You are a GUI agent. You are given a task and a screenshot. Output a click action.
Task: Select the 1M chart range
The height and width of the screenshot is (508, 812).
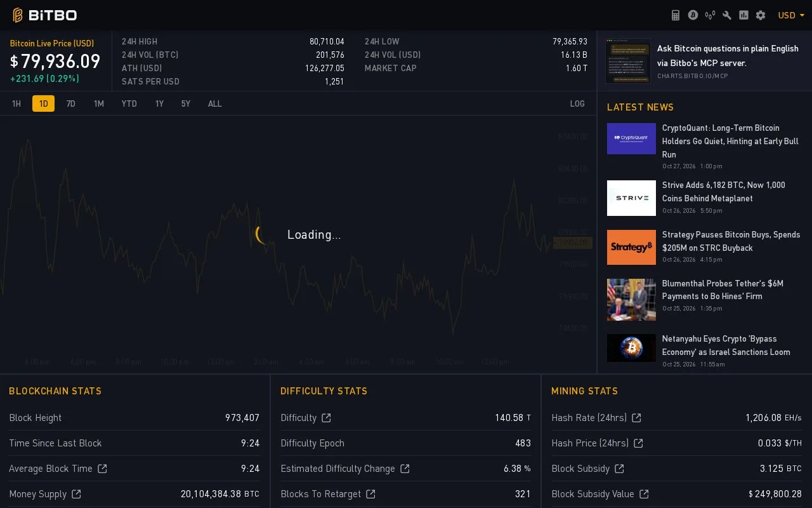99,104
